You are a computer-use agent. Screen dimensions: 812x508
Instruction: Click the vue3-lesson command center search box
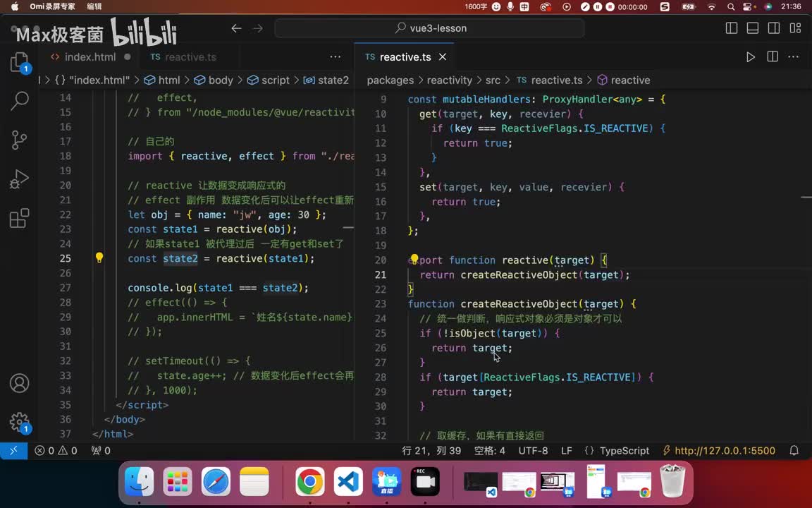click(x=429, y=28)
